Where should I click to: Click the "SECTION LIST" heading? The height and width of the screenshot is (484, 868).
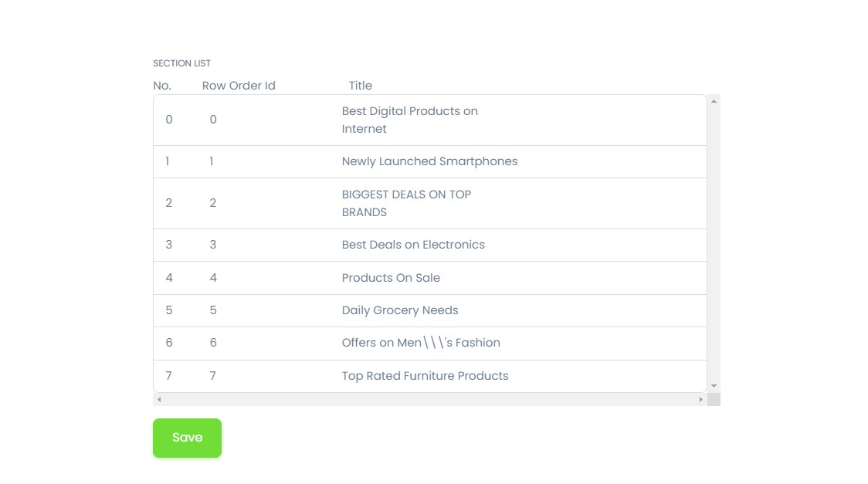click(x=181, y=63)
